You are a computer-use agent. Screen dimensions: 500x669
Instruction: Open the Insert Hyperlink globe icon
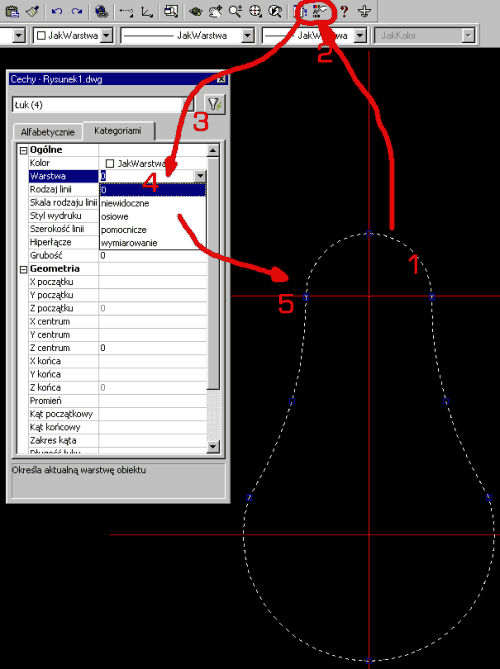point(102,12)
